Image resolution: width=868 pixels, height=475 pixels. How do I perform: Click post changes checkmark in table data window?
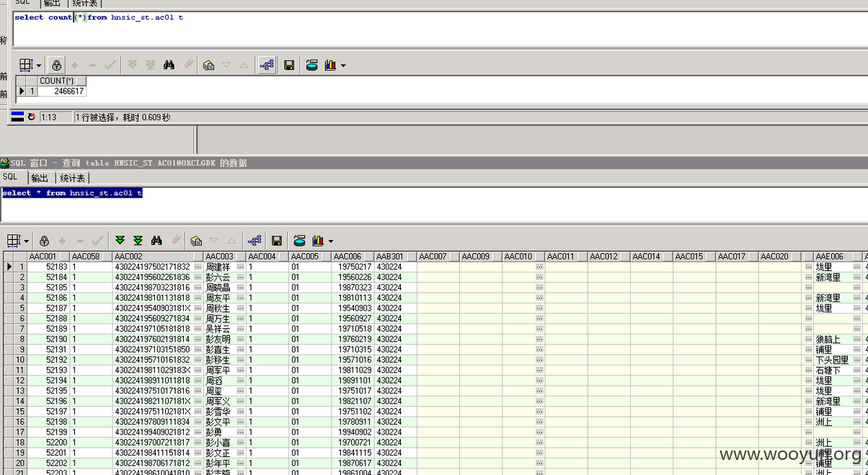[x=97, y=241]
